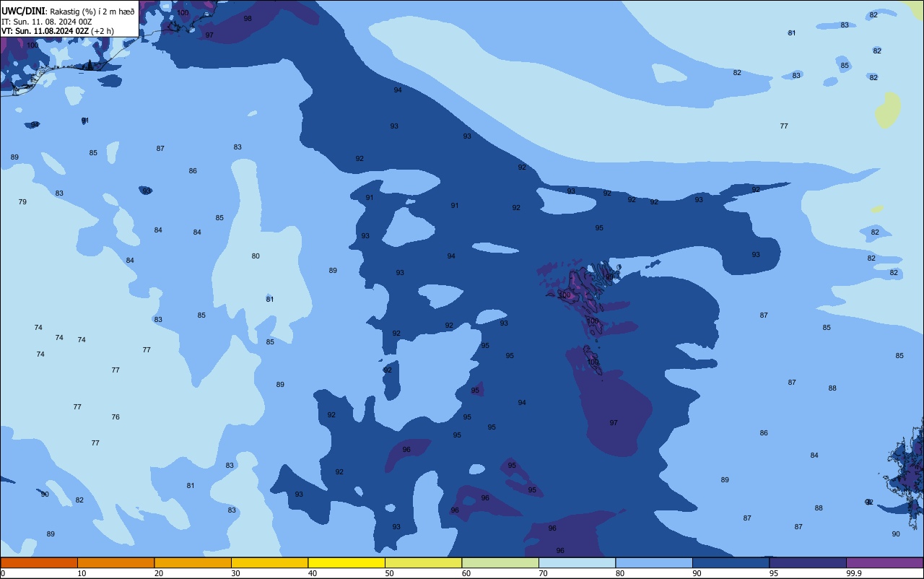
Task: Pick the 95–99.9 indigo legend segment
Action: [808, 562]
